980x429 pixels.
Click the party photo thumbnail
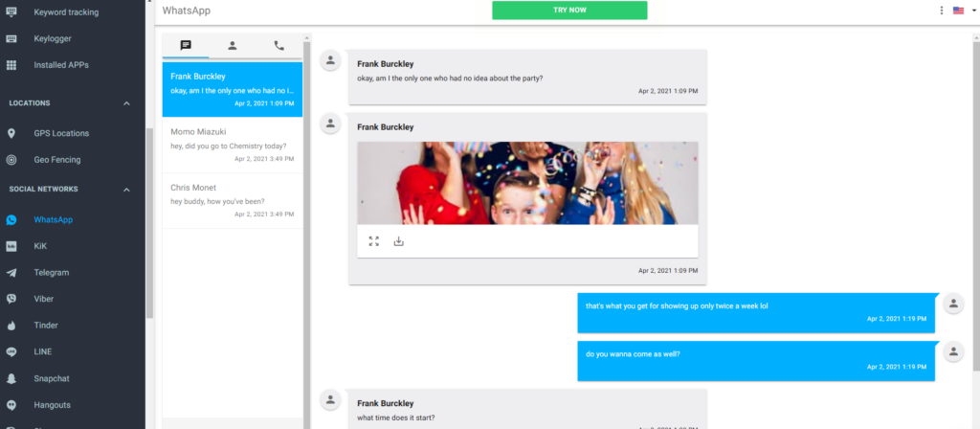click(527, 183)
